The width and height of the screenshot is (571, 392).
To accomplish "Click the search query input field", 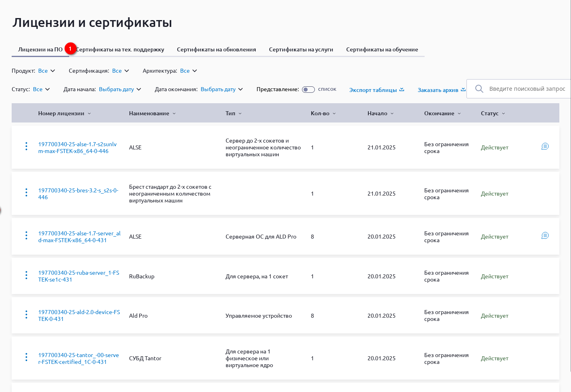I will coord(527,89).
